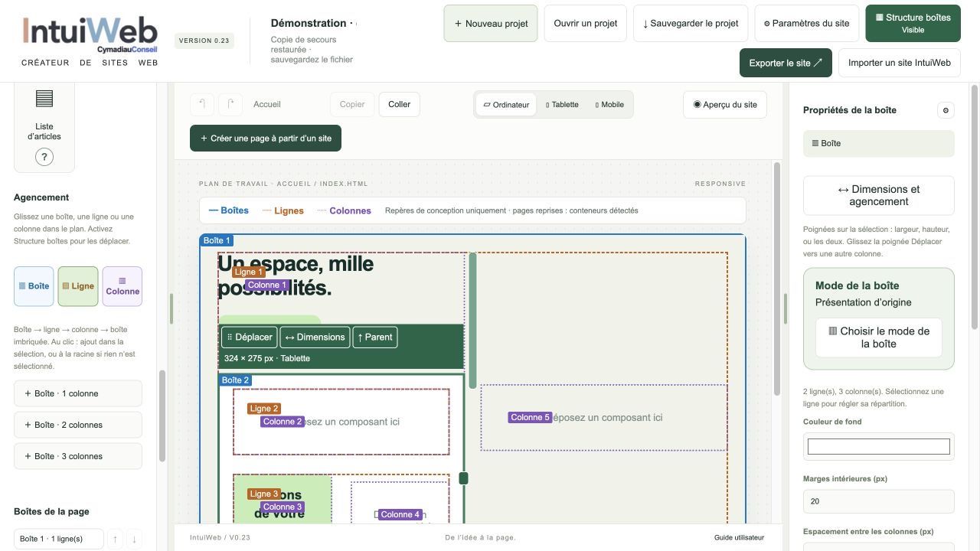Add a Boîte layout element
Screen dimensions: 980x551
[34, 286]
